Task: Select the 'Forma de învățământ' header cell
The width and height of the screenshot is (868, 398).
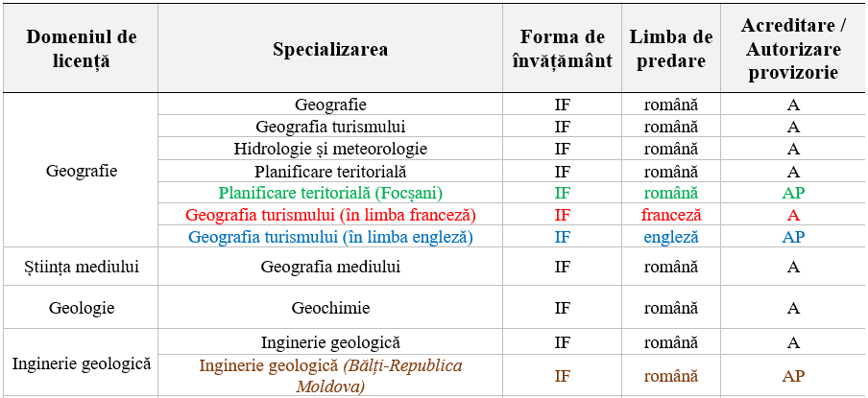Action: 563,49
